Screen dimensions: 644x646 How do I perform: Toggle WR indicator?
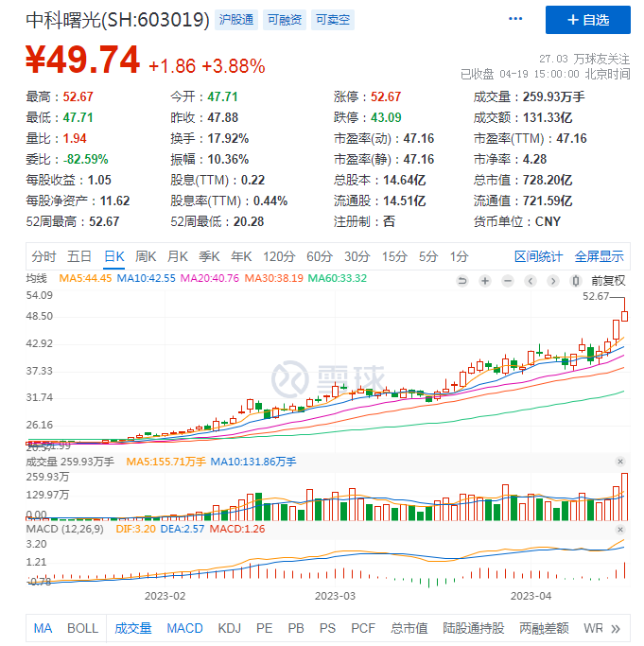[593, 628]
